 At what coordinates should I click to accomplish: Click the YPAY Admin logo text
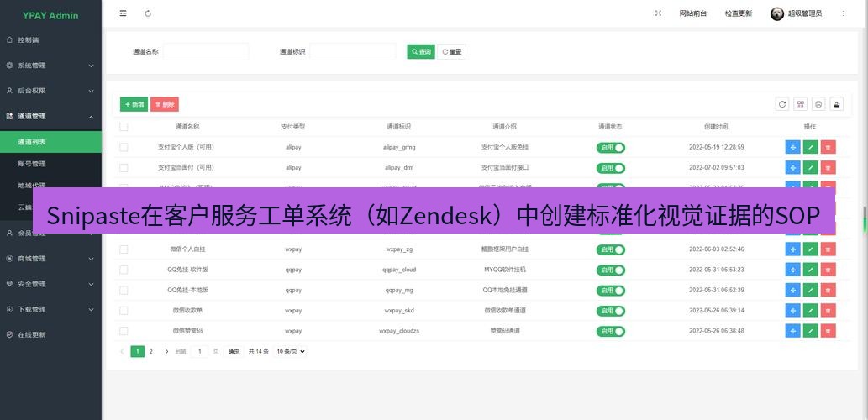tap(50, 15)
